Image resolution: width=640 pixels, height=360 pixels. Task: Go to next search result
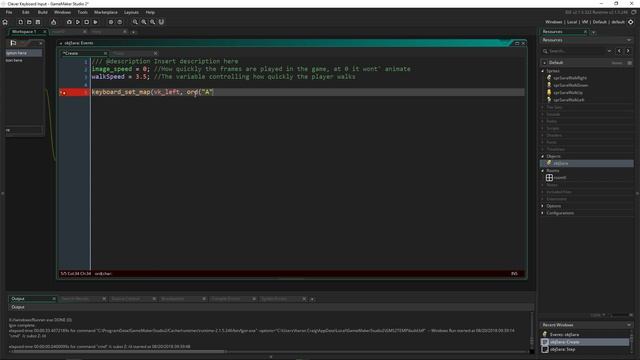point(628,51)
